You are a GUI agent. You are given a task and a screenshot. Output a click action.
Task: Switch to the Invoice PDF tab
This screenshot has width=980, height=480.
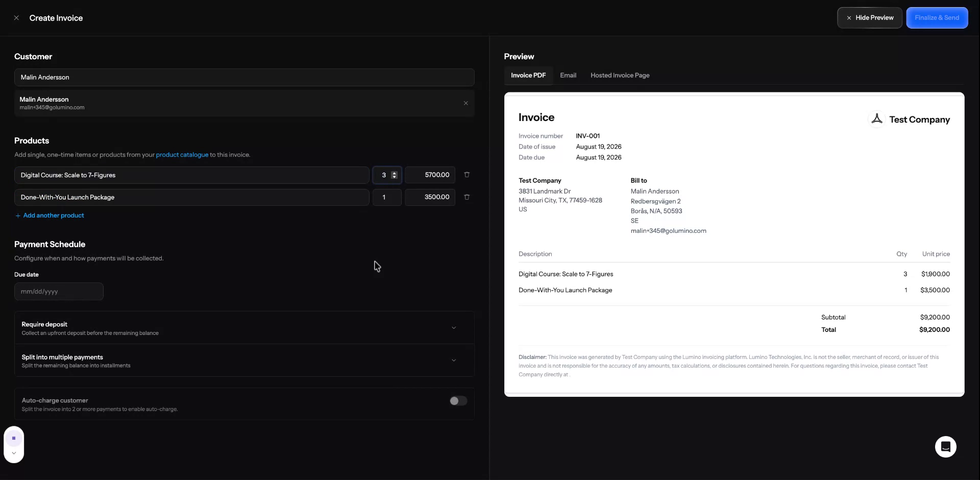coord(528,75)
